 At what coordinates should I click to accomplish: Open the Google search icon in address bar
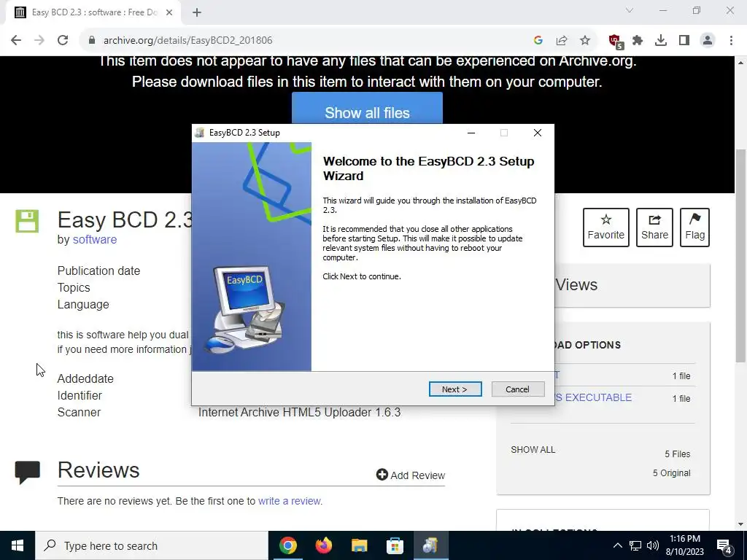click(x=538, y=41)
